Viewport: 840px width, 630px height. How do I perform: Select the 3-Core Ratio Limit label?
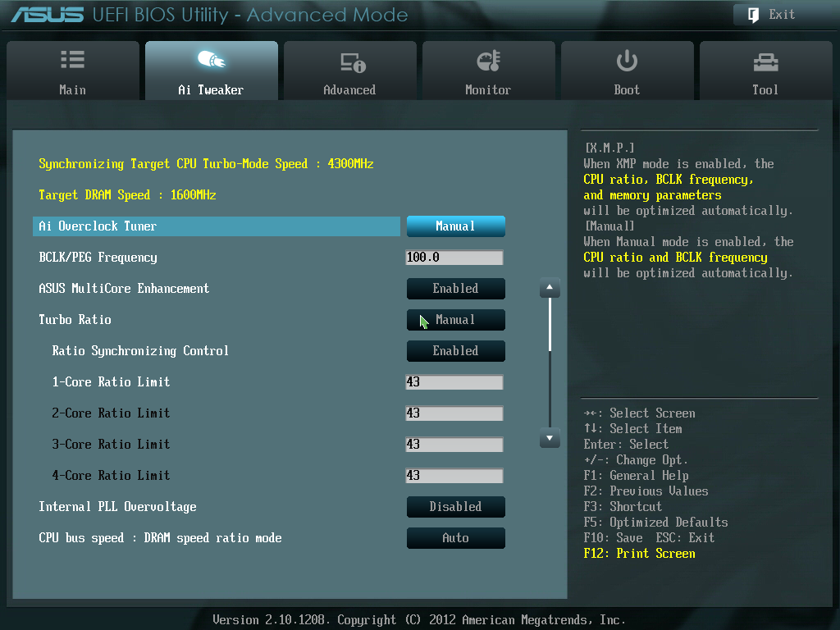pos(111,444)
